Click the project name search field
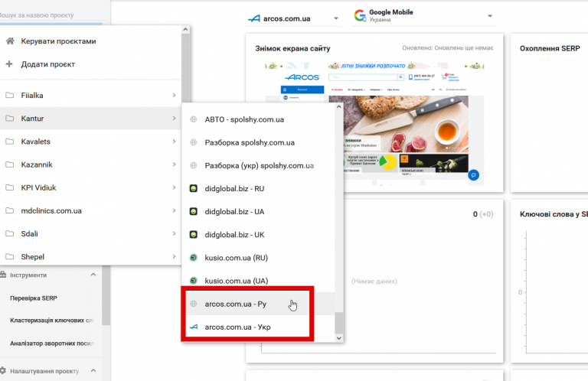The image size is (588, 381). (x=53, y=15)
